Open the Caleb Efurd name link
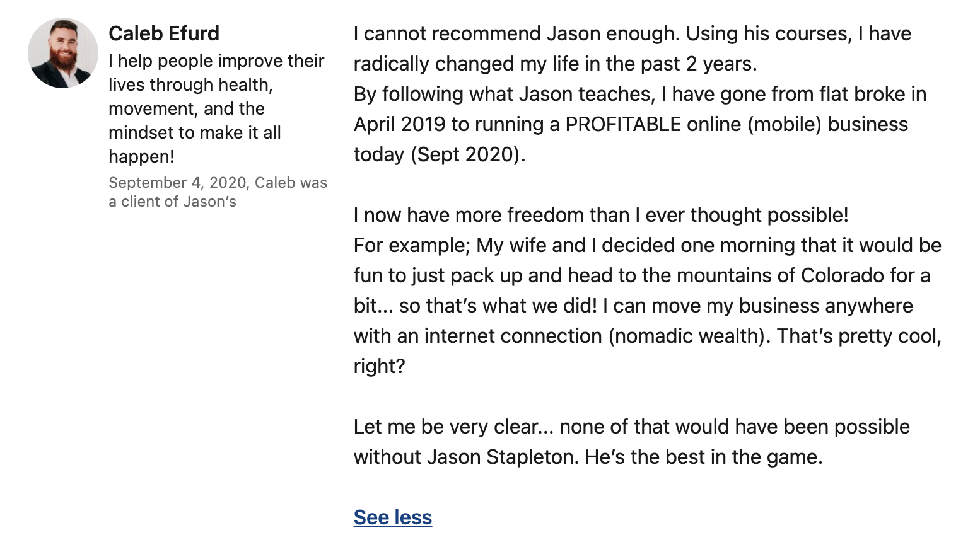The width and height of the screenshot is (980, 552). [x=164, y=33]
